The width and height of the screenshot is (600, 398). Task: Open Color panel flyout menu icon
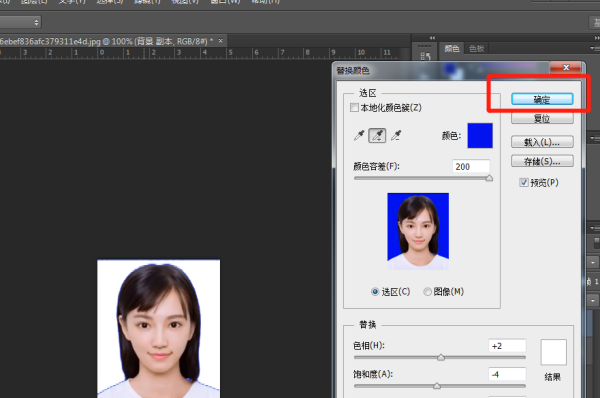(594, 48)
